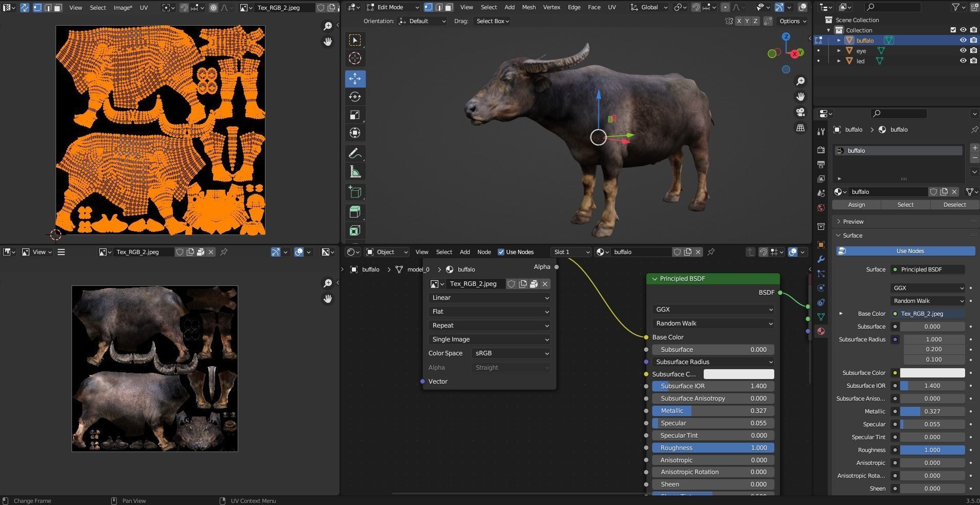Select the Add Cube tool
This screenshot has width=980, height=505.
tap(355, 192)
